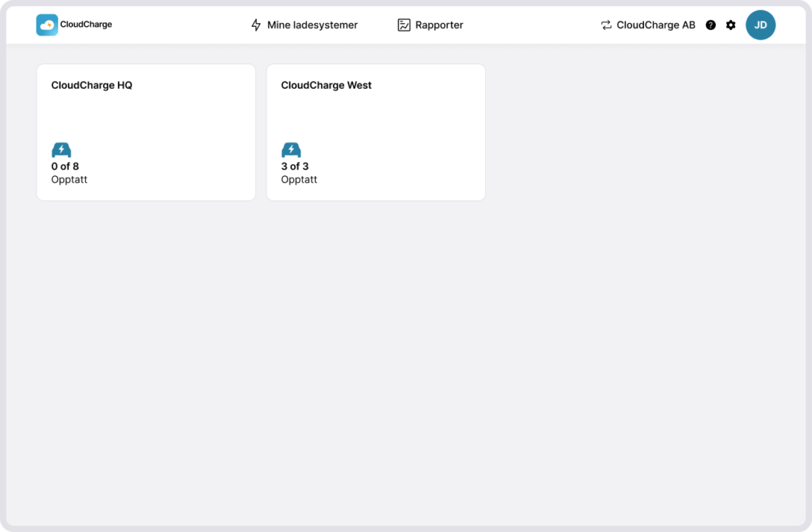
Task: Go to Mine ladesystemer tab
Action: (312, 25)
